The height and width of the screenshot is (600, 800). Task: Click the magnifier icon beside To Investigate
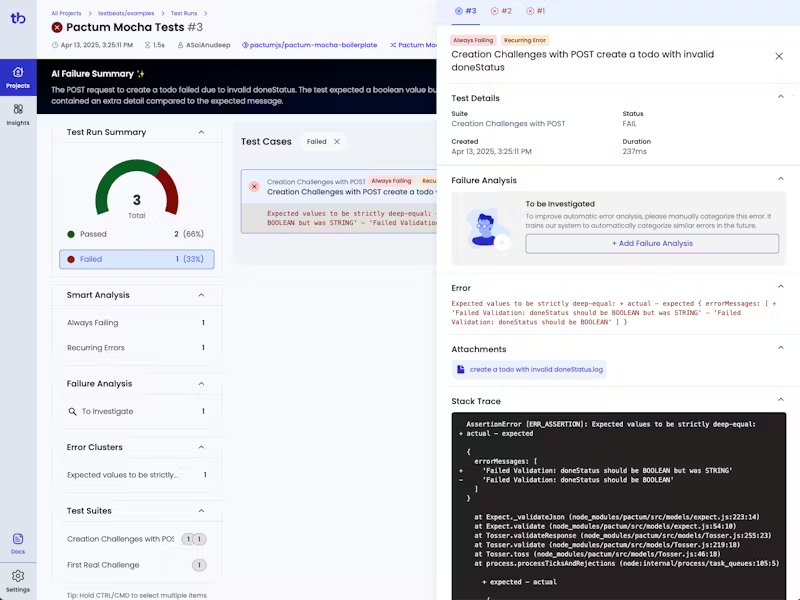coord(72,411)
